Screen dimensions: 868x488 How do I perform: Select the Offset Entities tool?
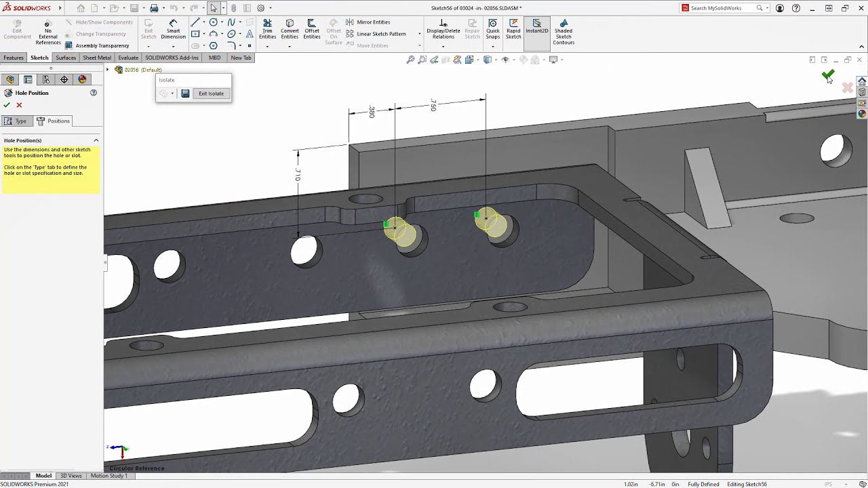(311, 29)
